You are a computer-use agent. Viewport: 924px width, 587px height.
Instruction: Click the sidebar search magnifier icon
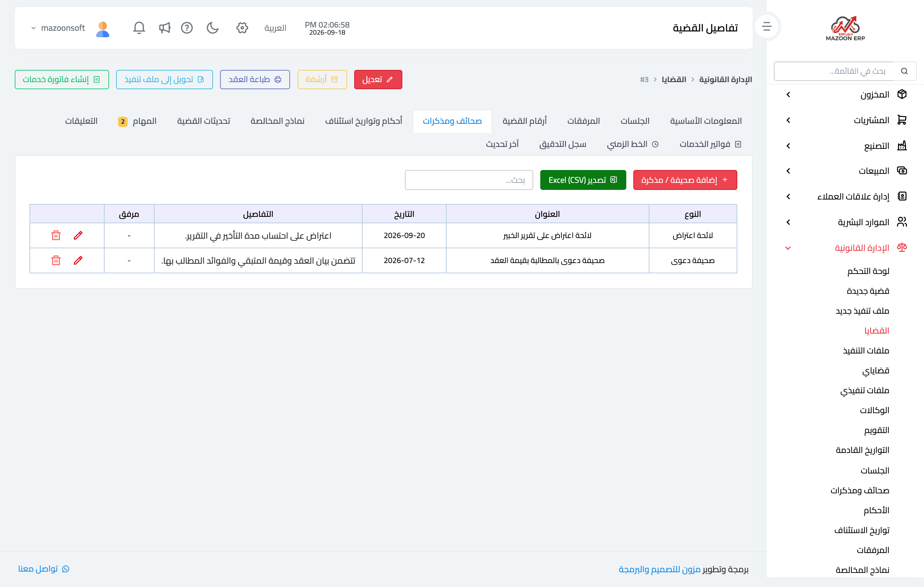click(x=904, y=71)
